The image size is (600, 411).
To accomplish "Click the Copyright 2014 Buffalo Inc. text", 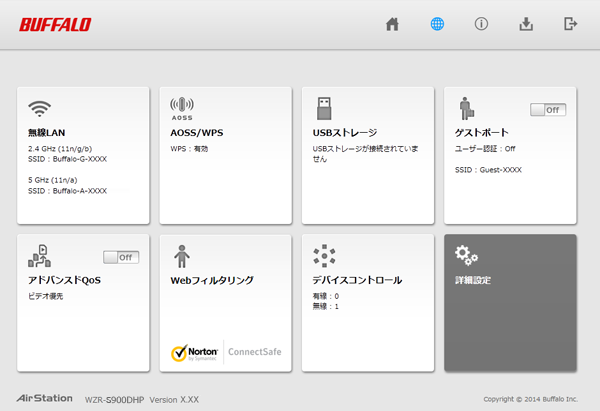I will (x=531, y=399).
